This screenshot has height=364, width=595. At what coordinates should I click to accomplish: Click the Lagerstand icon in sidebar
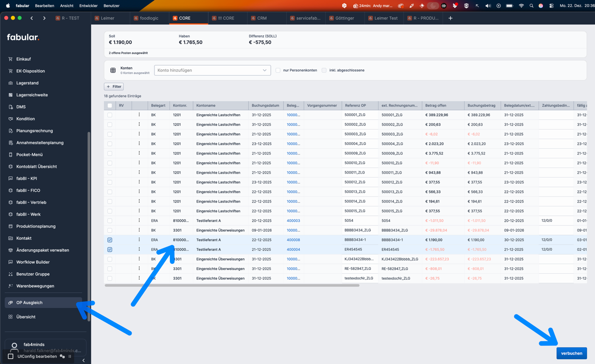pyautogui.click(x=11, y=83)
